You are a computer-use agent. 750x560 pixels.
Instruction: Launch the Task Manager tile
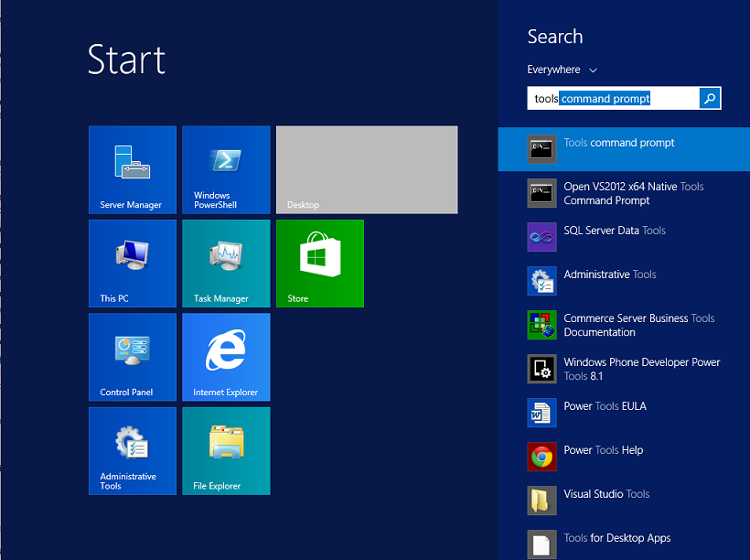[x=226, y=264]
